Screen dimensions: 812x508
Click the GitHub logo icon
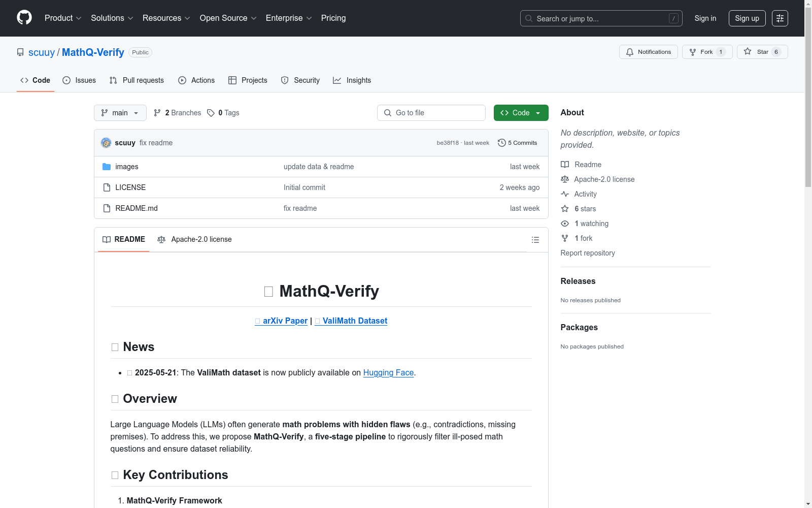pos(24,18)
